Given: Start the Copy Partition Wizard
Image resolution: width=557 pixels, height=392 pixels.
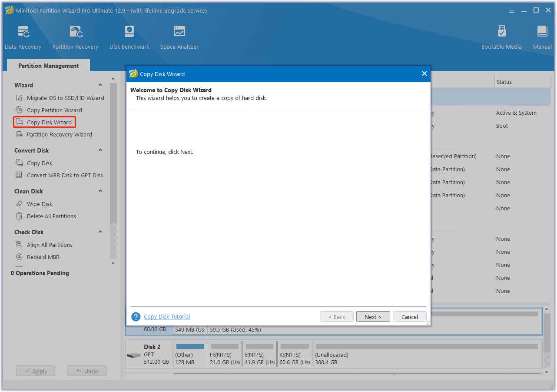Looking at the screenshot, I should (x=54, y=110).
